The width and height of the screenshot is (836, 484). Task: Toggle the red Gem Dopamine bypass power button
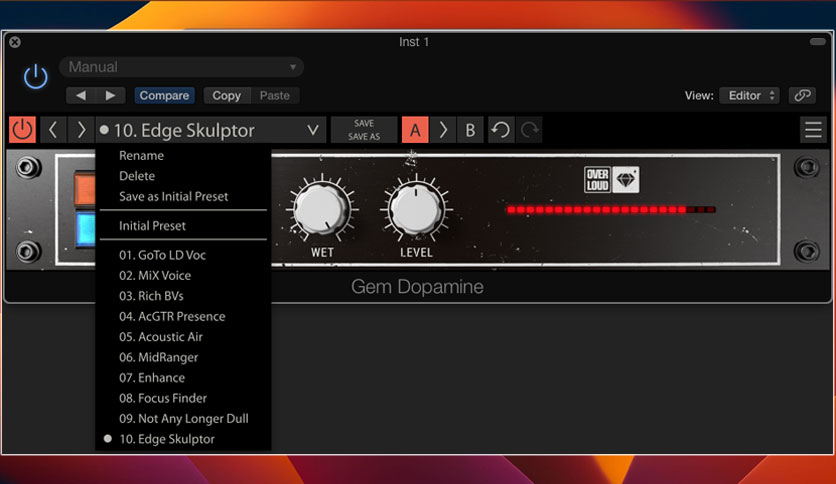[x=22, y=130]
